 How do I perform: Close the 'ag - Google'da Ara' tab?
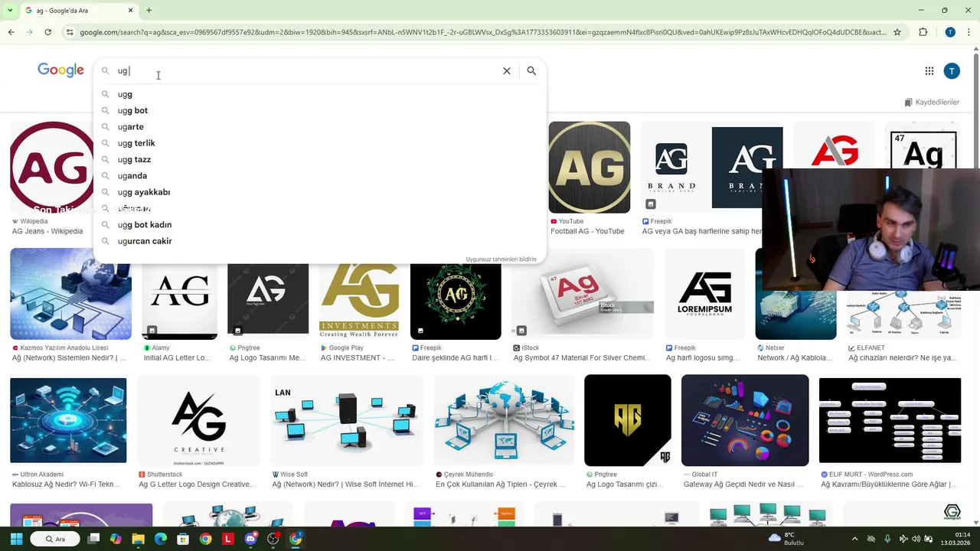[130, 11]
